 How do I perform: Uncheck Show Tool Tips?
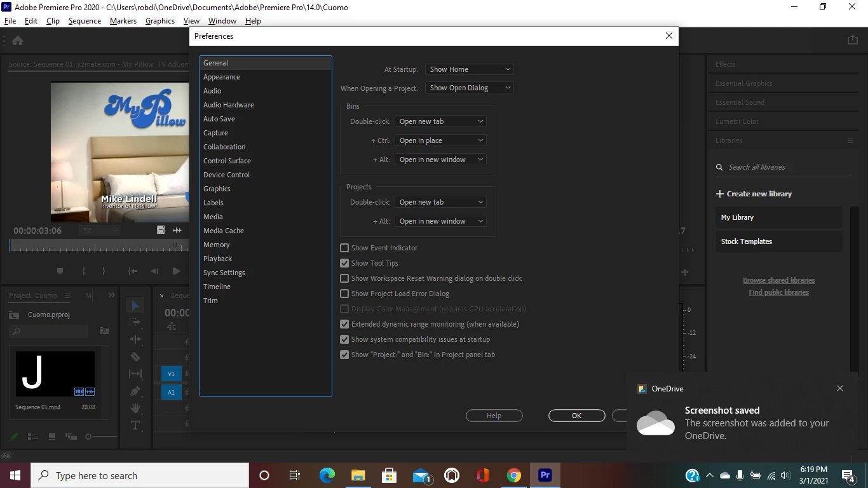[344, 263]
